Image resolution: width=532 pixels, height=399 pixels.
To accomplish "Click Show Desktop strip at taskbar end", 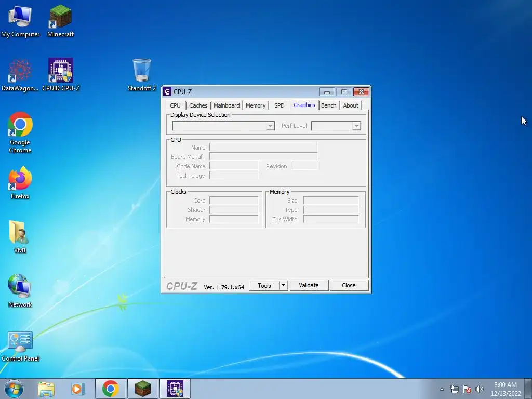I will pos(529,389).
